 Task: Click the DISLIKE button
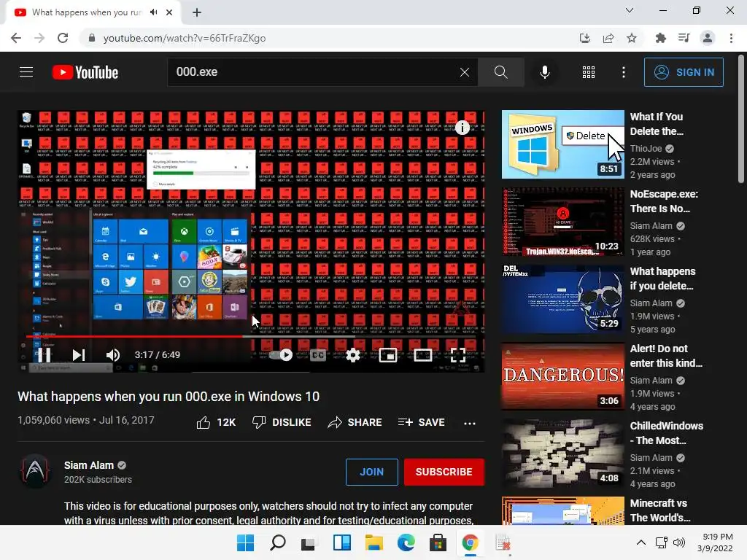point(282,422)
